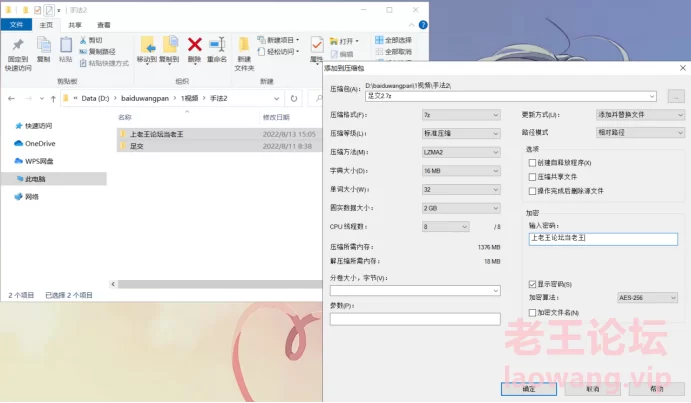This screenshot has height=403, width=691.
Task: Click the Cancel (取消) button
Action: pos(593,389)
